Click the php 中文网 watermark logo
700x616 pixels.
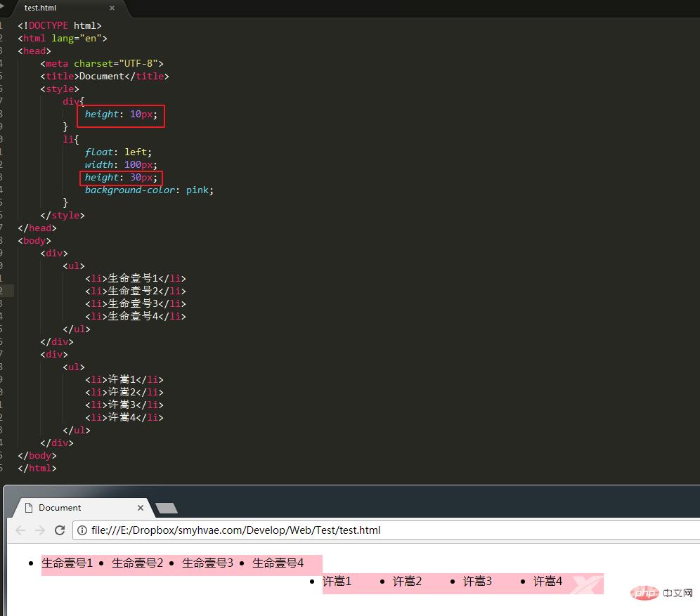pyautogui.click(x=661, y=594)
